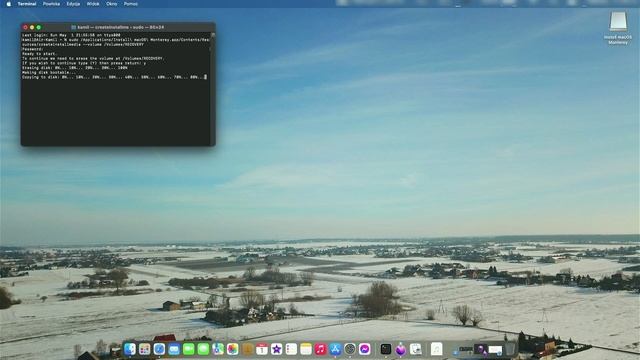
Task: Click the 'Ready to start.' line in Terminal
Action: (x=40, y=53)
